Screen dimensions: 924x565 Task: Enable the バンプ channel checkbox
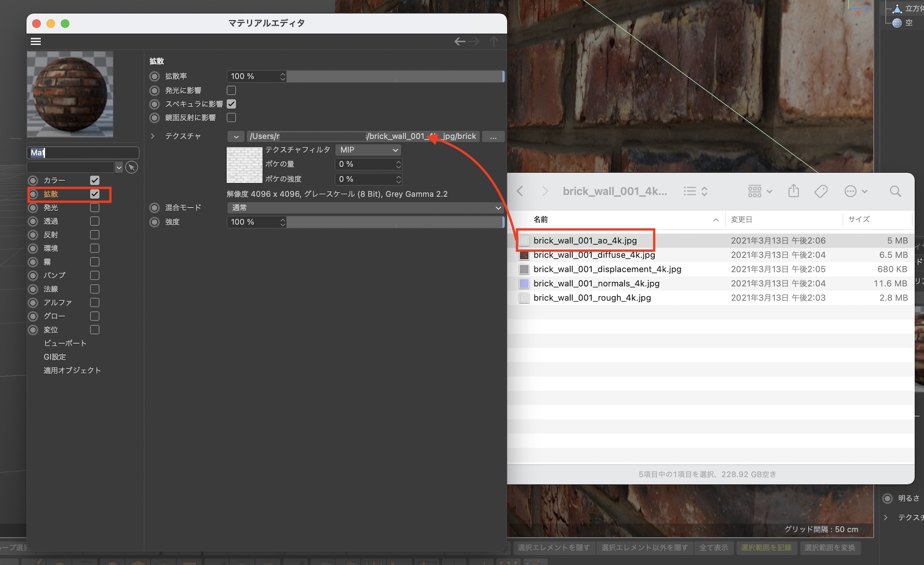[x=95, y=276]
